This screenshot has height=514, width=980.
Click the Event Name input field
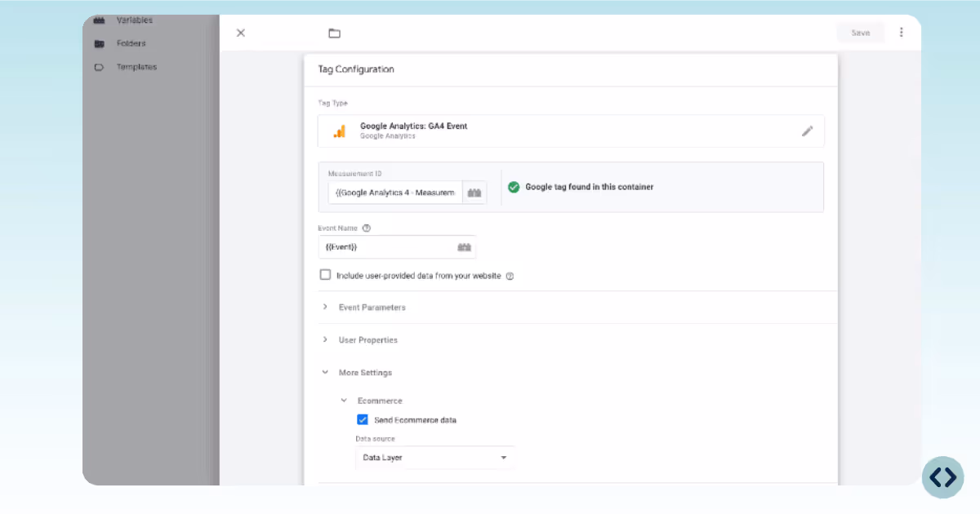(397, 246)
